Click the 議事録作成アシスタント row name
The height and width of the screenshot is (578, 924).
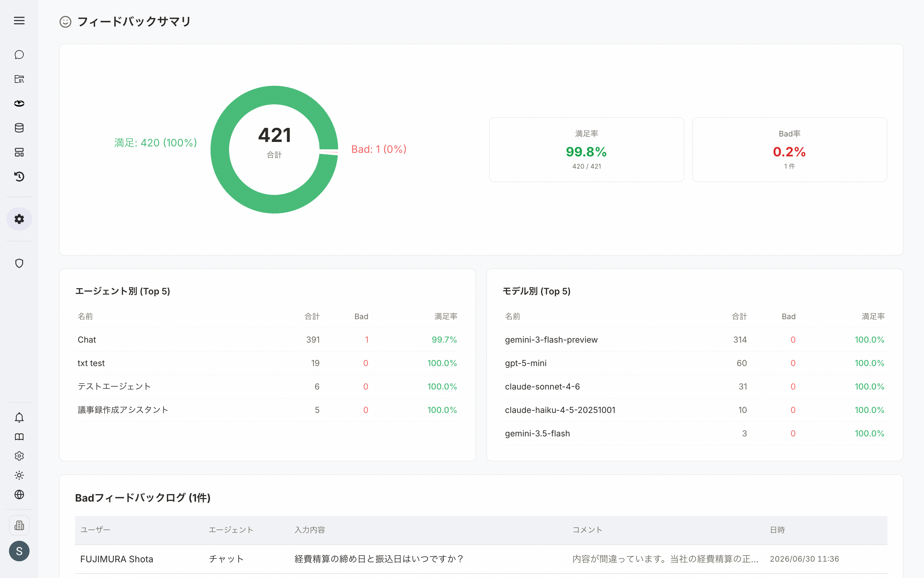tap(123, 410)
